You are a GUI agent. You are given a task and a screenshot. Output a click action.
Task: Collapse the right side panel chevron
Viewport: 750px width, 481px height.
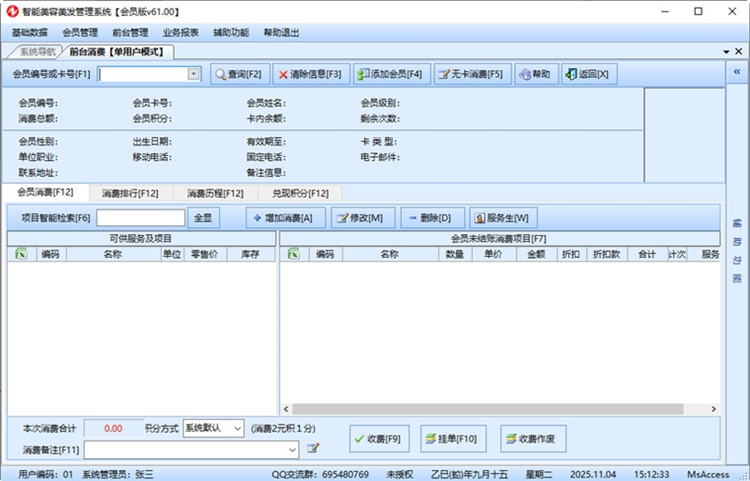pyautogui.click(x=737, y=72)
